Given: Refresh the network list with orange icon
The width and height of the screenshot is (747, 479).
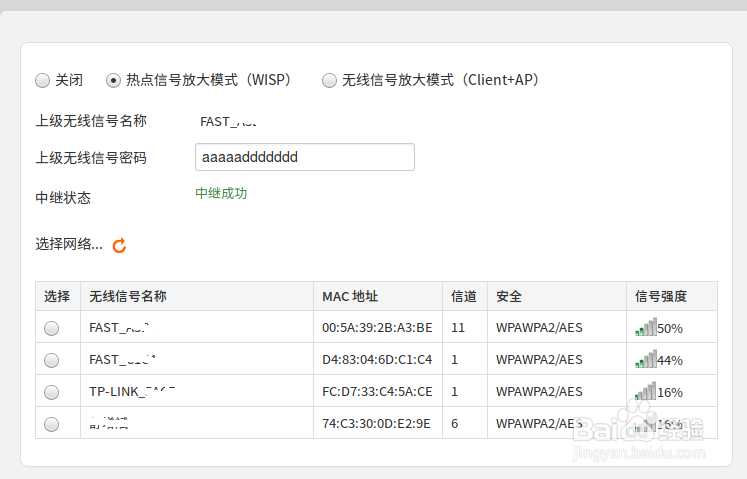Looking at the screenshot, I should click(119, 245).
